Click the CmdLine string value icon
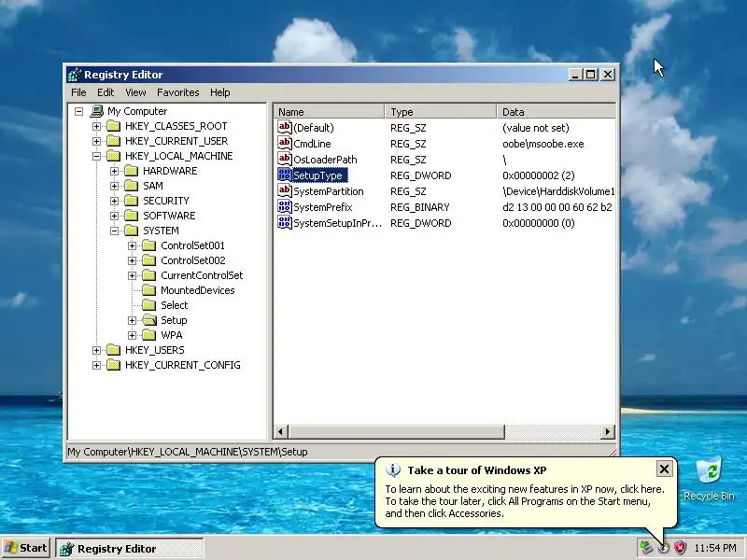The width and height of the screenshot is (747, 560). point(285,144)
